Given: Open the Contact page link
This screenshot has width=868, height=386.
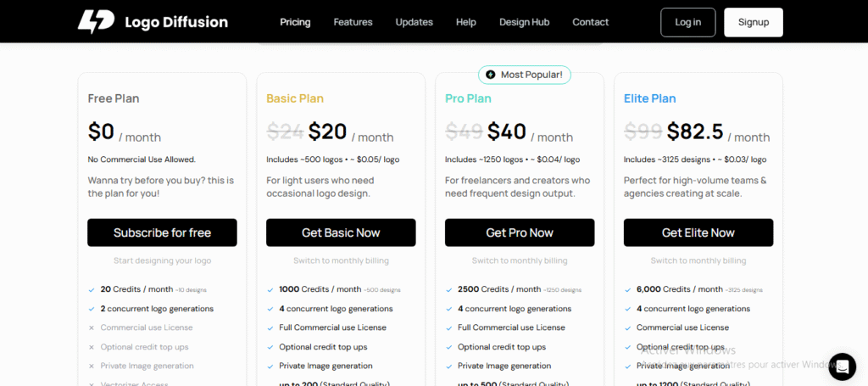Looking at the screenshot, I should tap(590, 22).
